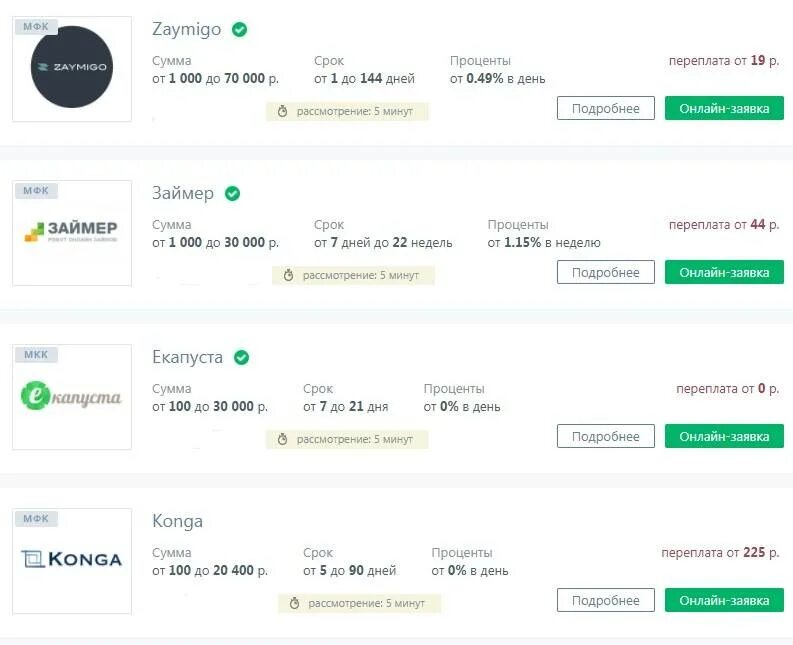View Подробнее for Konga loan
This screenshot has height=645, width=793.
[605, 600]
